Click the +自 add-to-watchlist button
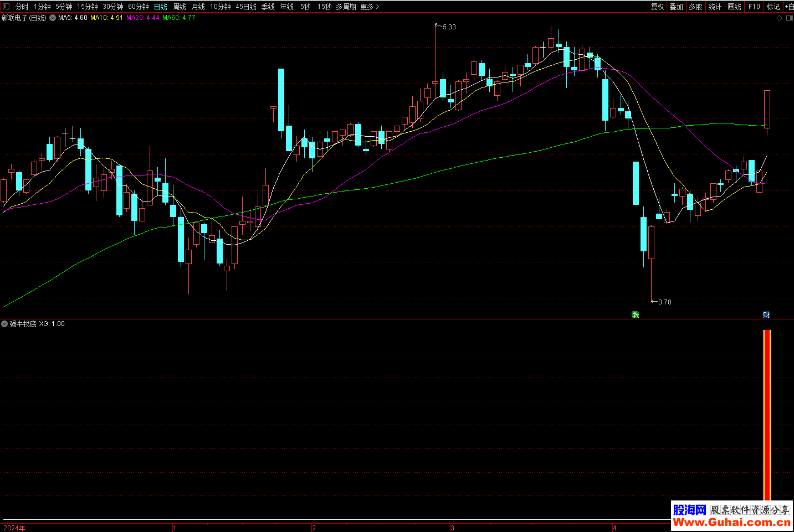The image size is (794, 532). [789, 7]
